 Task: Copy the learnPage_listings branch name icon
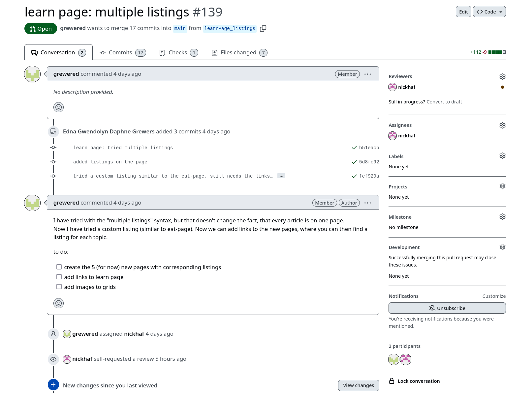click(x=263, y=29)
